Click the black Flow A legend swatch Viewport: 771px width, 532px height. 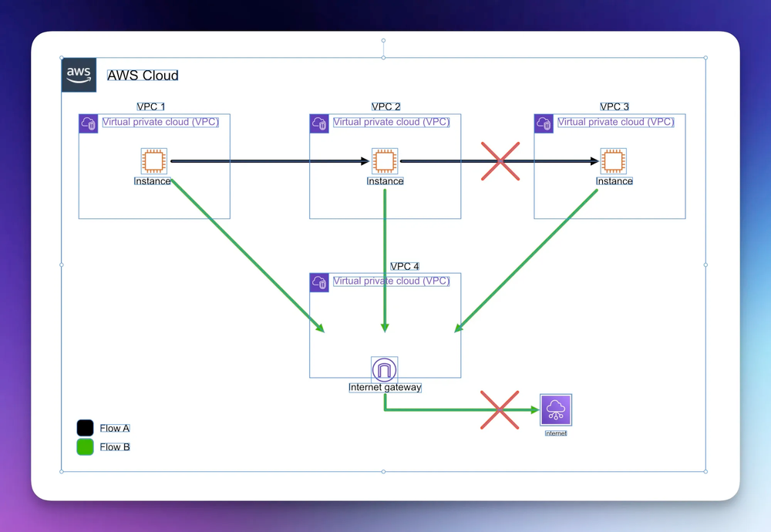pos(85,428)
